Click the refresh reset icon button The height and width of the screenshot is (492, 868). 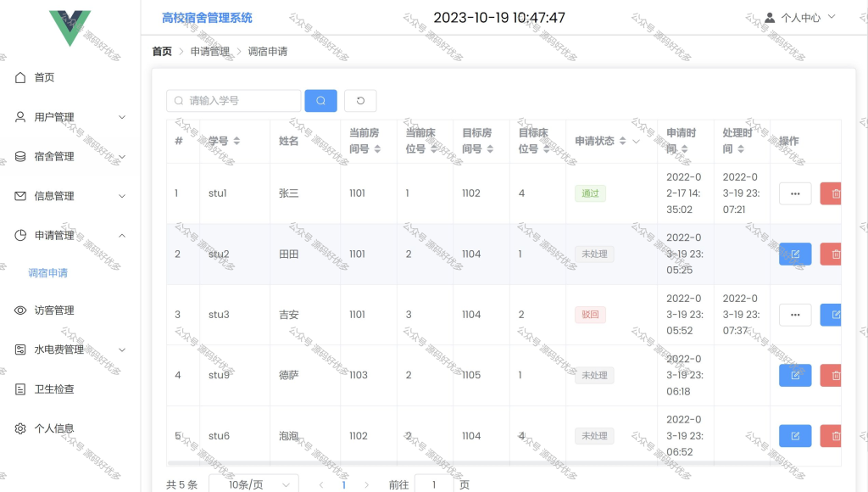360,101
